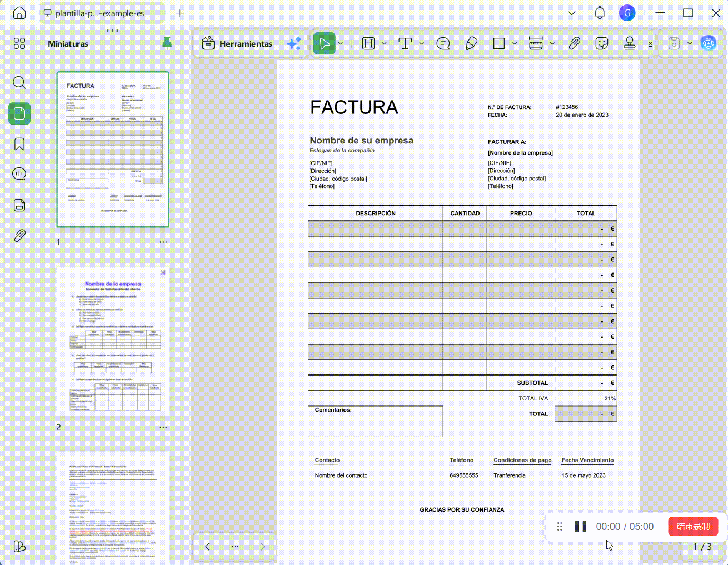Open the thumbnails grid view icon
The height and width of the screenshot is (565, 728).
tap(19, 43)
